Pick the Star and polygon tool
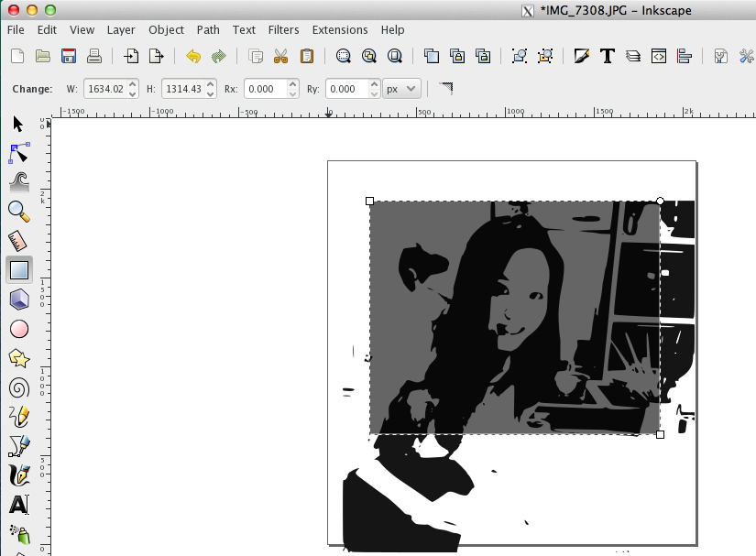The image size is (756, 556). (x=19, y=358)
